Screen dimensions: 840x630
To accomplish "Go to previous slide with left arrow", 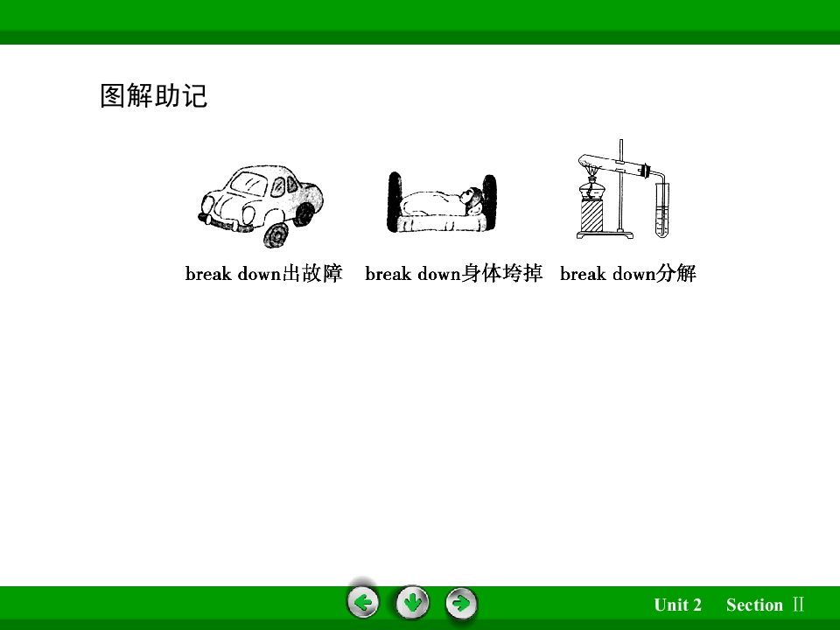I will [362, 603].
